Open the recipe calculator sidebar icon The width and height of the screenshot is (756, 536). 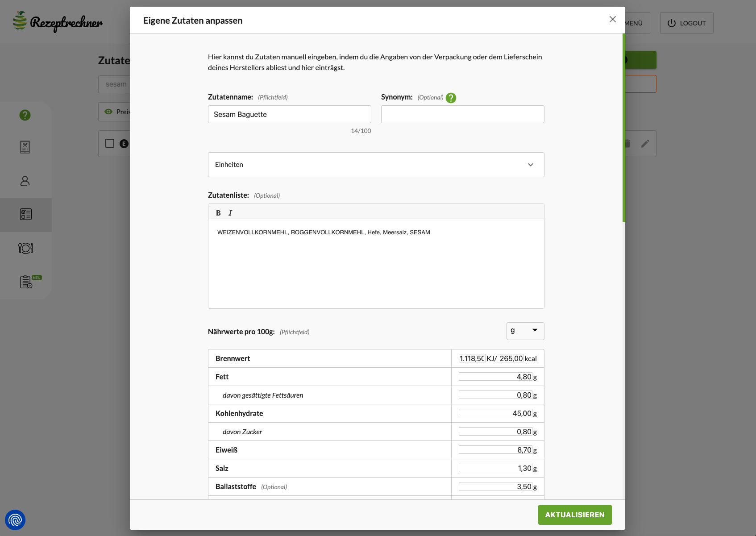tap(25, 147)
